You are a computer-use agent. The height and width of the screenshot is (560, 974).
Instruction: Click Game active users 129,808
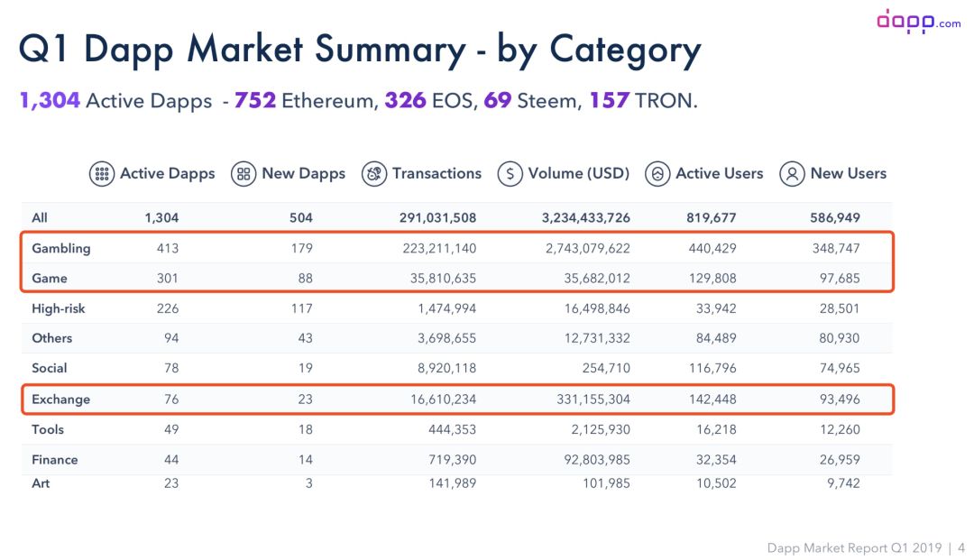712,278
